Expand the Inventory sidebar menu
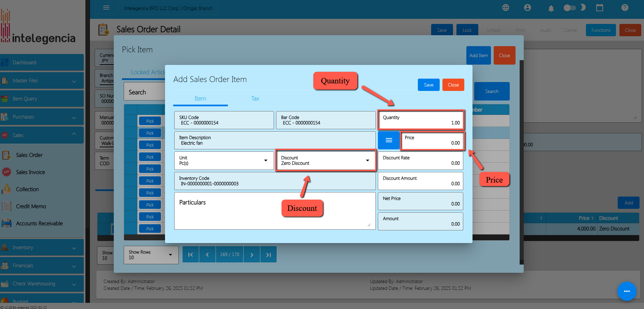This screenshot has height=309, width=644. pos(42,247)
